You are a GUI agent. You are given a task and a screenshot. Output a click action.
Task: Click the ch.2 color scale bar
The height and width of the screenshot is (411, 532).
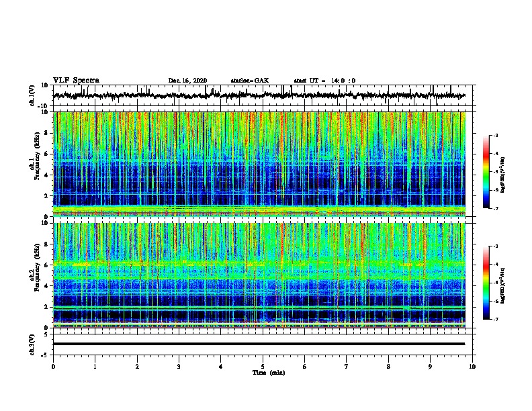point(486,283)
